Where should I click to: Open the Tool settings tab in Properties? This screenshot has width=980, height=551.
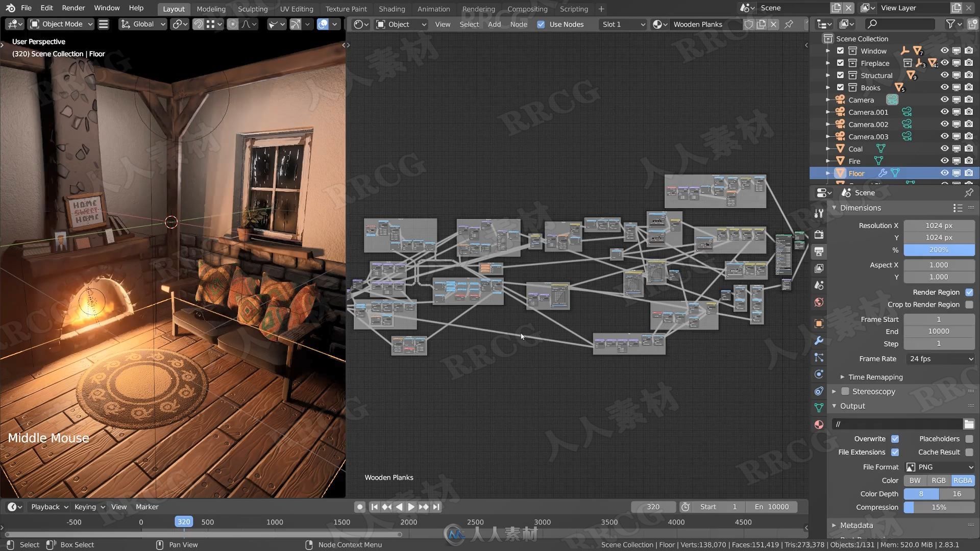[x=819, y=214]
